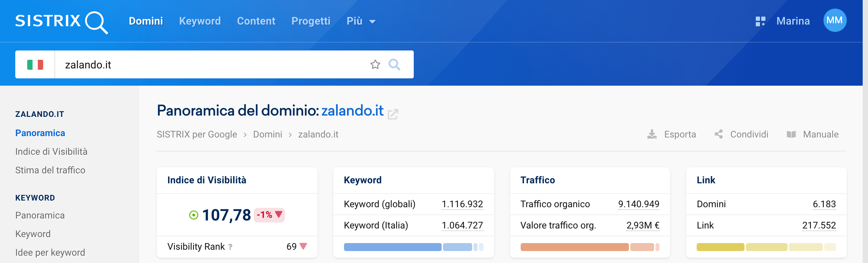
Task: Click the yellow link distribution bar
Action: tap(766, 247)
